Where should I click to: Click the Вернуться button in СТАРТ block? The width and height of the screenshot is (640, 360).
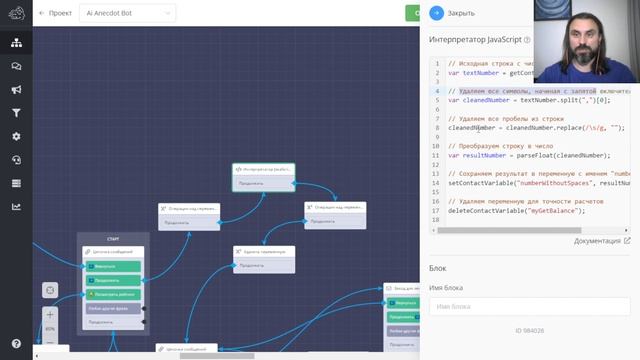[113, 267]
